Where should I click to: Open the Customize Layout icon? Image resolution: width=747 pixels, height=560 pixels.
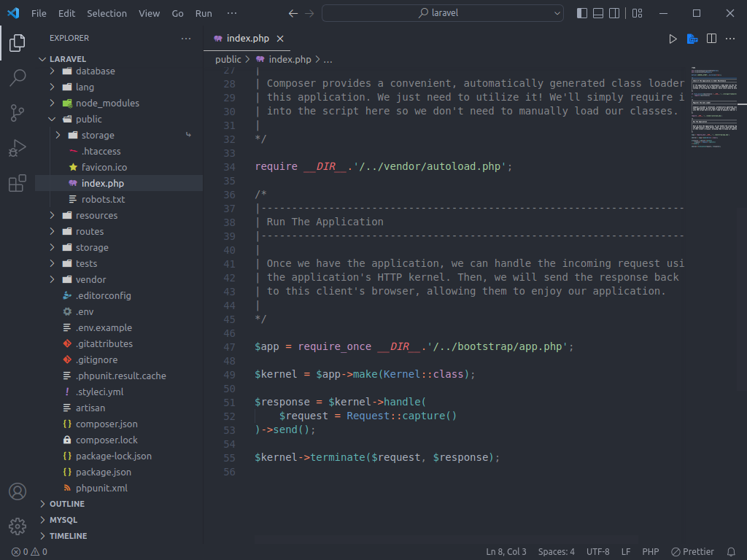[x=638, y=13]
